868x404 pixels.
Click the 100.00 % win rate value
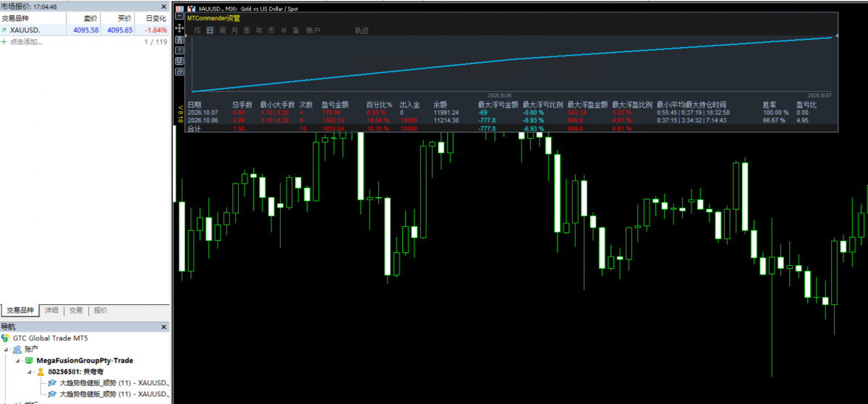[x=775, y=113]
